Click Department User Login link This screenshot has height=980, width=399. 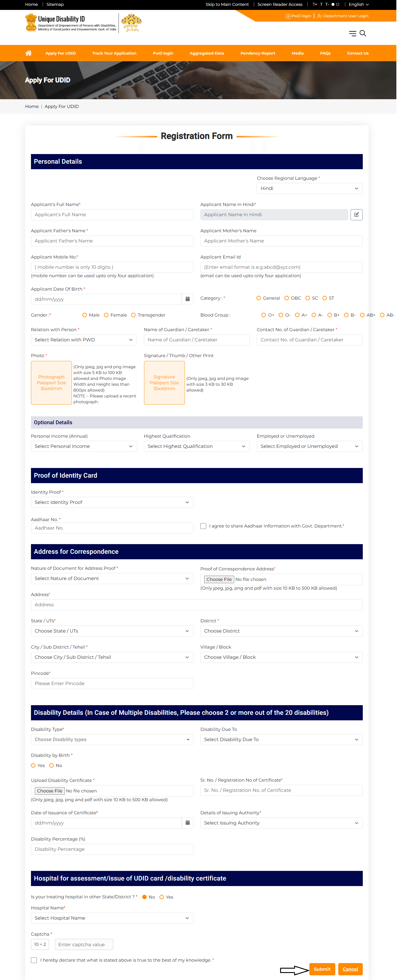[x=343, y=16]
